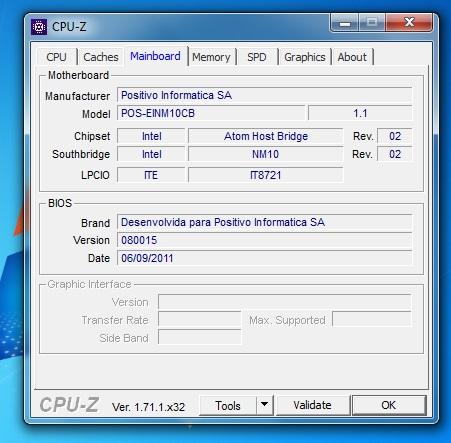This screenshot has height=443, width=451.
Task: Click the LPCIO IT8721 field
Action: 266,175
